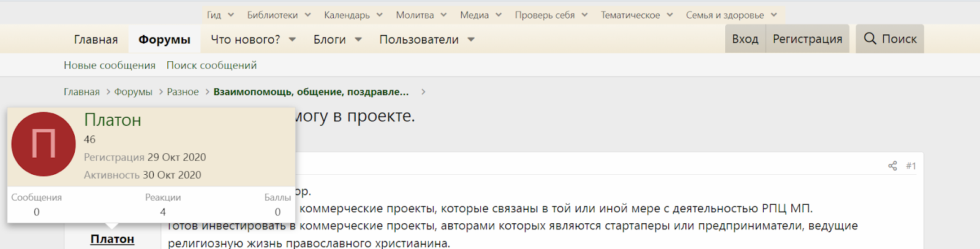980x249 pixels.
Task: Open the #1 post permalink
Action: (911, 166)
